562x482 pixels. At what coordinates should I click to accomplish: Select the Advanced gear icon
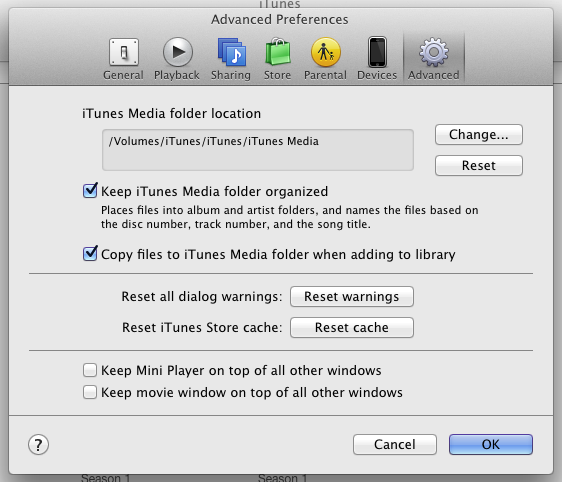(434, 59)
